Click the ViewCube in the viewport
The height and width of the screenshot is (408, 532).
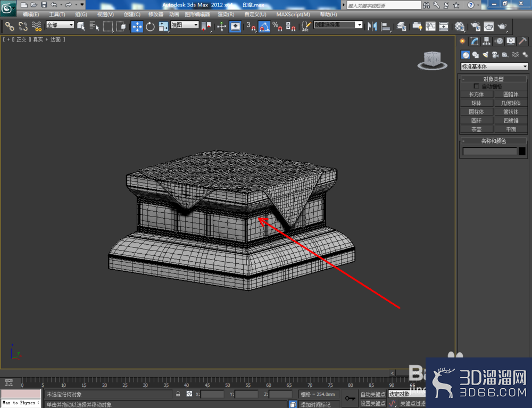432,60
